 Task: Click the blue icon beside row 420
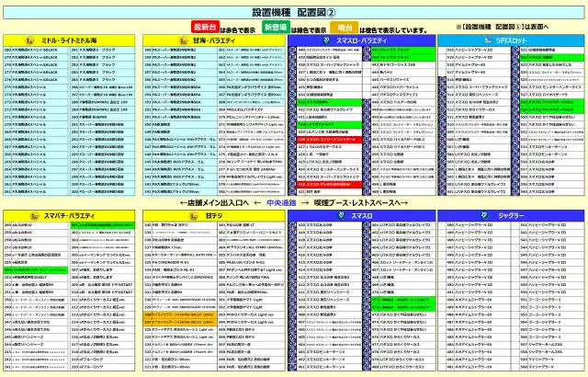292,225
